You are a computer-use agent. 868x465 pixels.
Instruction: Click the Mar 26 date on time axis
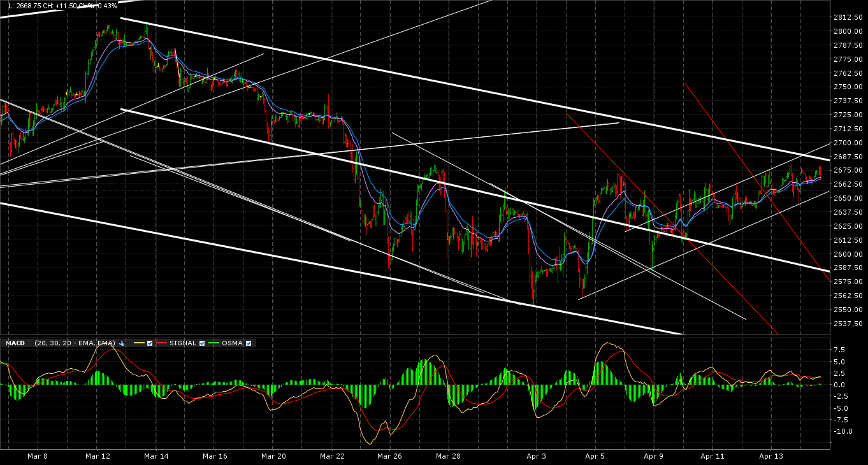point(389,456)
